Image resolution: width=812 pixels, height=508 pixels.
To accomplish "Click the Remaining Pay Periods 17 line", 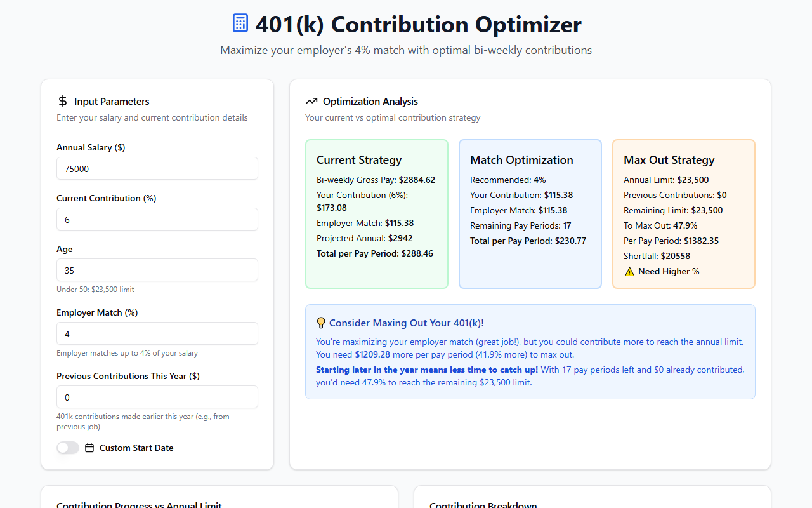I will 521,225.
